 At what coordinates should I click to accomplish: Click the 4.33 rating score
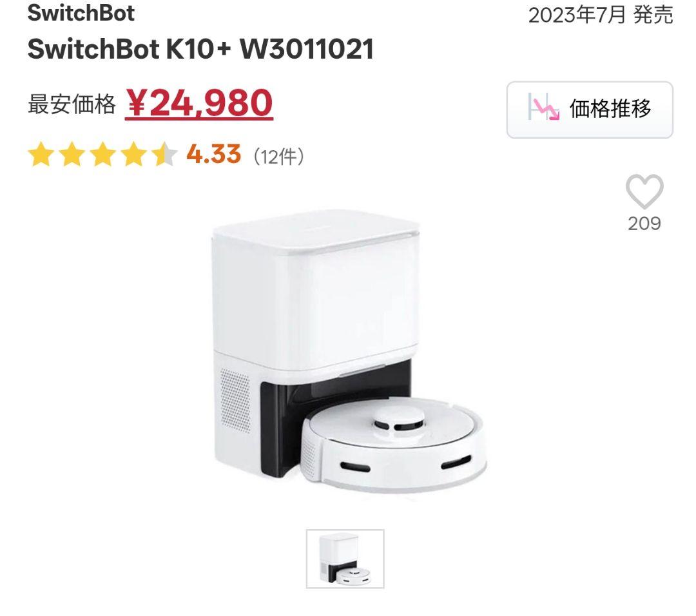coord(213,154)
